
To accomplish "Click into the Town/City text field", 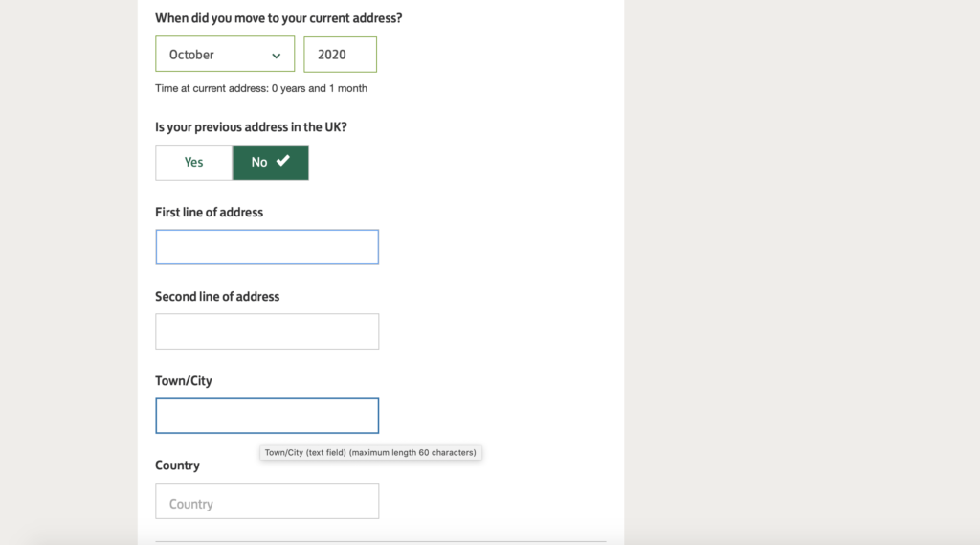I will (x=267, y=416).
